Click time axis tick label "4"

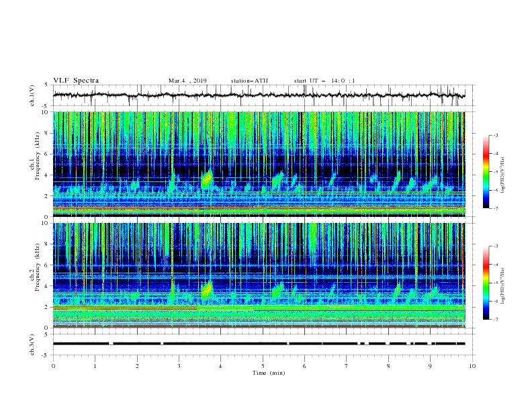coord(220,366)
